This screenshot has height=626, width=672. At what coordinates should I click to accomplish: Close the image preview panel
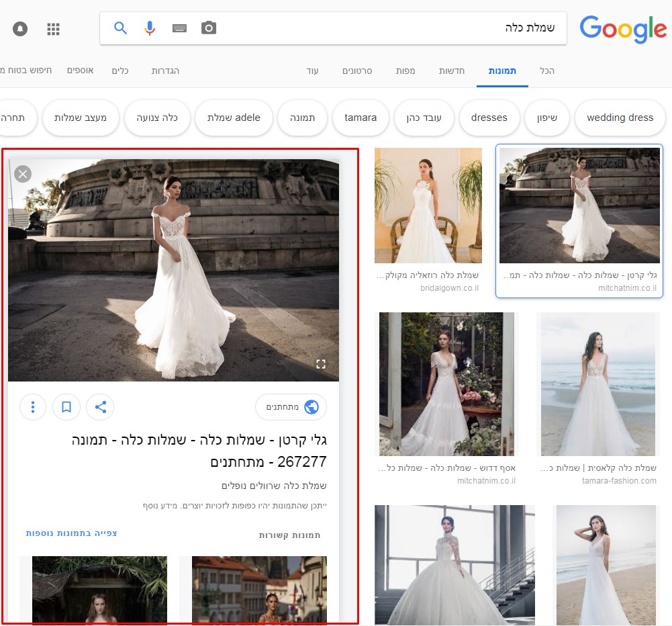coord(23,175)
